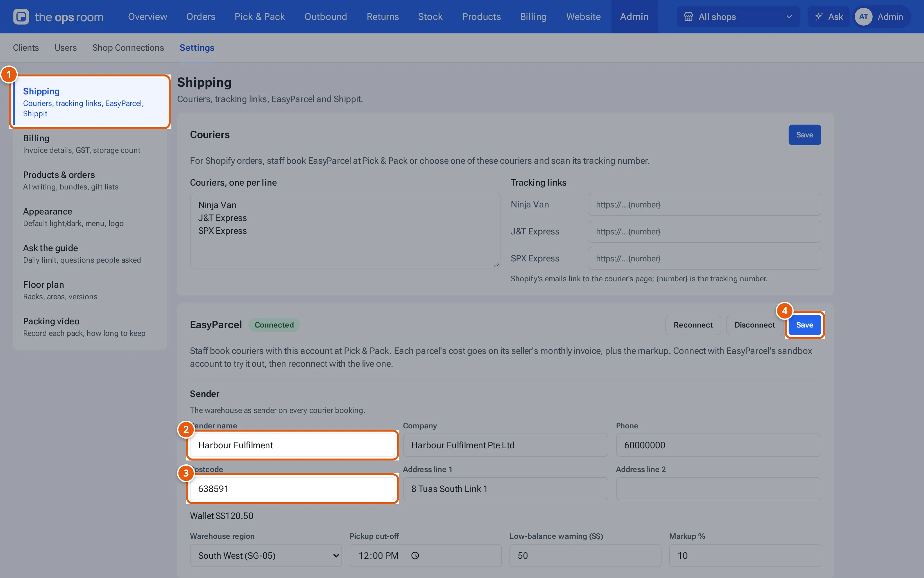Image resolution: width=924 pixels, height=578 pixels.
Task: Save the Couriers section
Action: 805,135
